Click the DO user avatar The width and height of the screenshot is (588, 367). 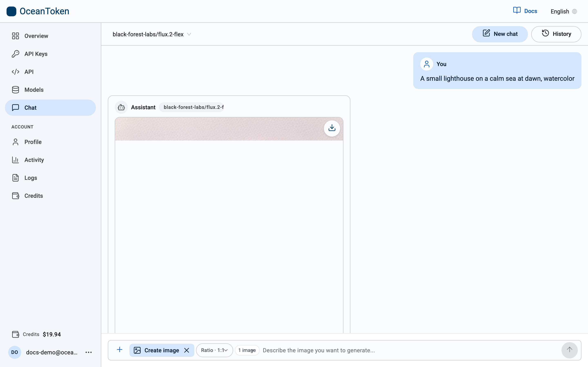click(14, 352)
